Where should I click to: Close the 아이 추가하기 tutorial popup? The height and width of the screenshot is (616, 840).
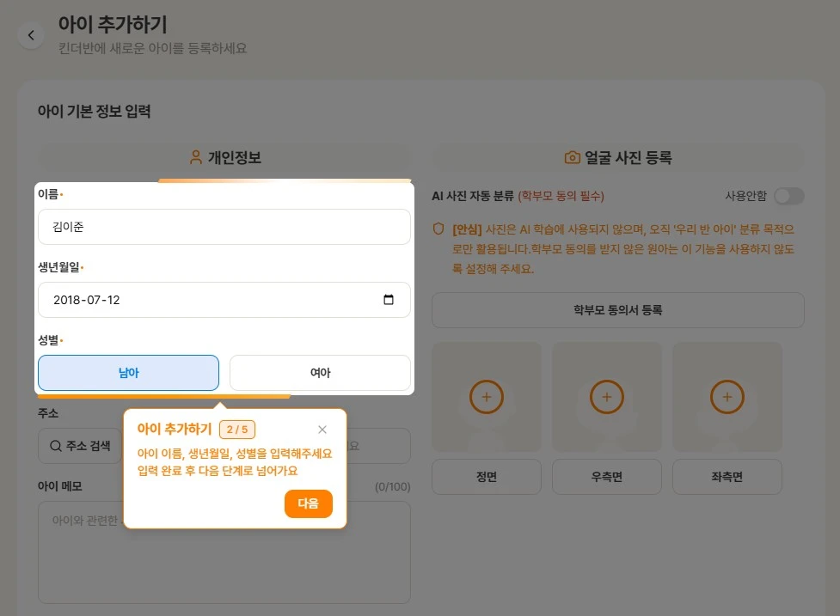tap(322, 430)
